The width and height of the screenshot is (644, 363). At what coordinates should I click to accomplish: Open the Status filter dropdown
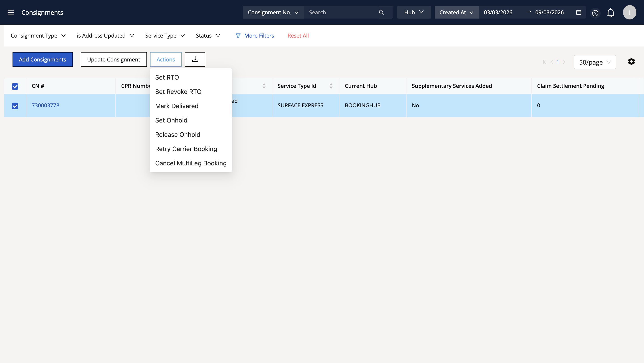(x=208, y=36)
